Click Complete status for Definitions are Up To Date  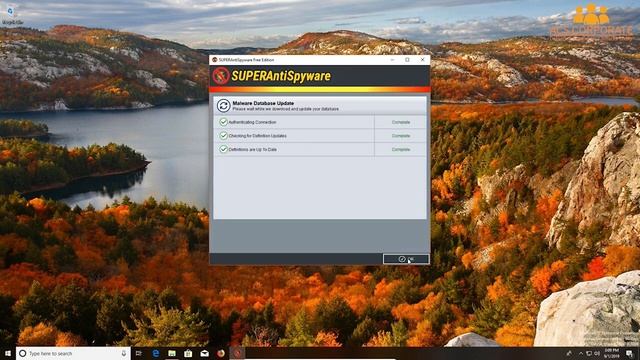click(401, 149)
